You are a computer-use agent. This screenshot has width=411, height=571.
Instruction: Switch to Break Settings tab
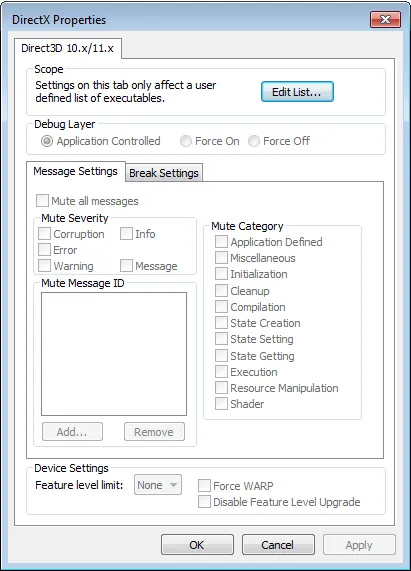click(x=164, y=173)
